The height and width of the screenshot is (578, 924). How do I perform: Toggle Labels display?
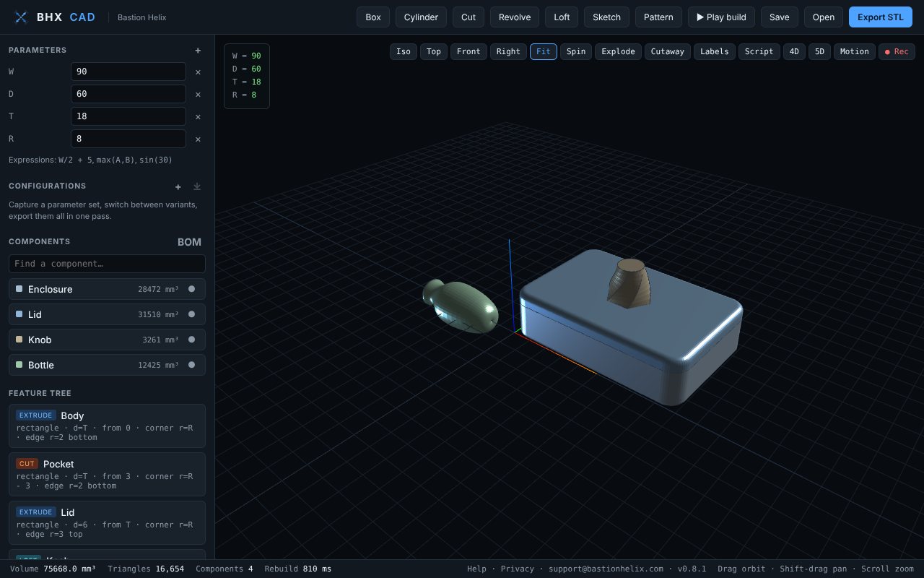pos(714,51)
